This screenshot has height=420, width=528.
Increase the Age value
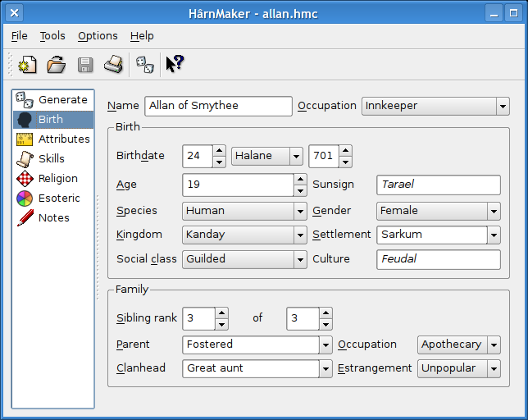(300, 179)
